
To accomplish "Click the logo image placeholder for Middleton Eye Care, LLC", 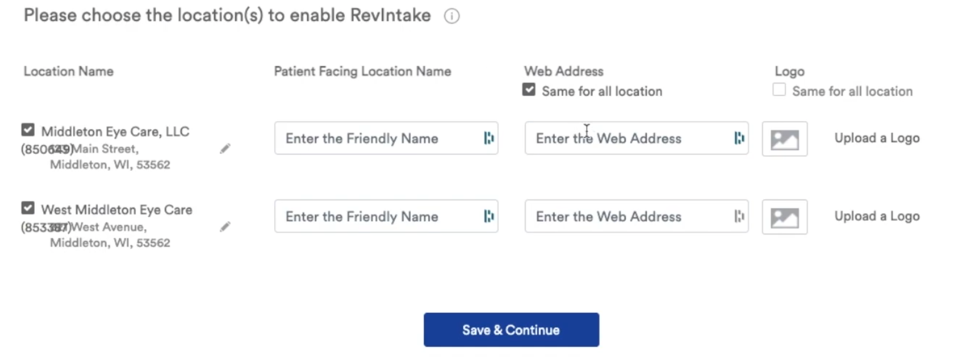I will (784, 139).
